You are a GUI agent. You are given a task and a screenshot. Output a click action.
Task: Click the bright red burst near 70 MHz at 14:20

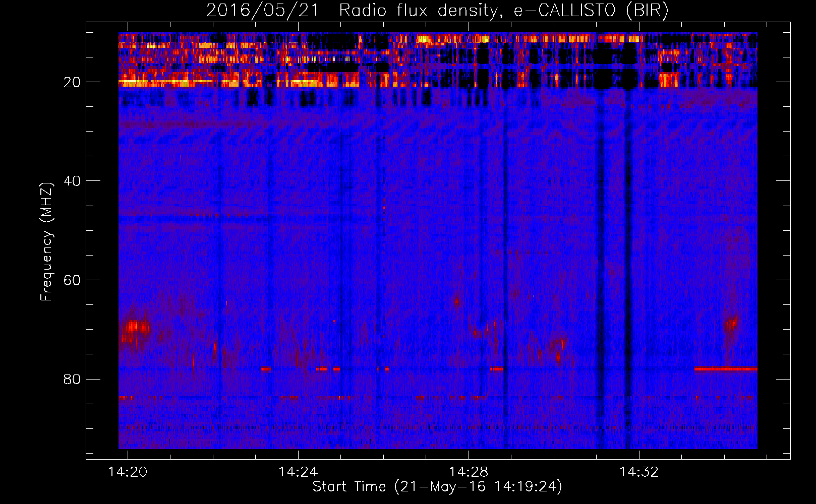click(x=135, y=328)
